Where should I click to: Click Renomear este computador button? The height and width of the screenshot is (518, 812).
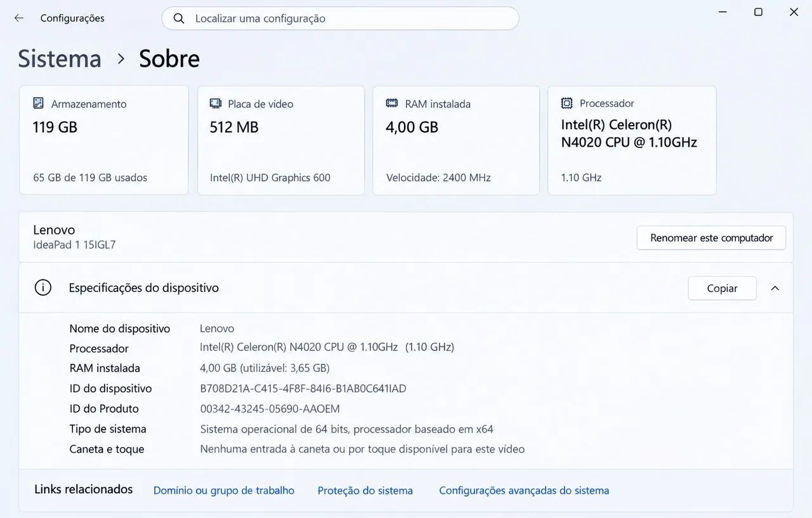click(x=711, y=238)
